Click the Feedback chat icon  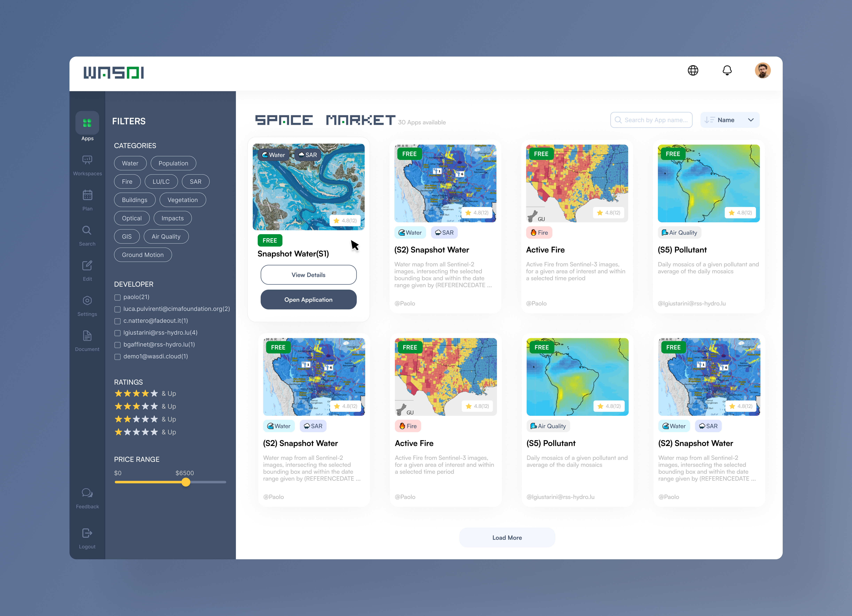87,493
